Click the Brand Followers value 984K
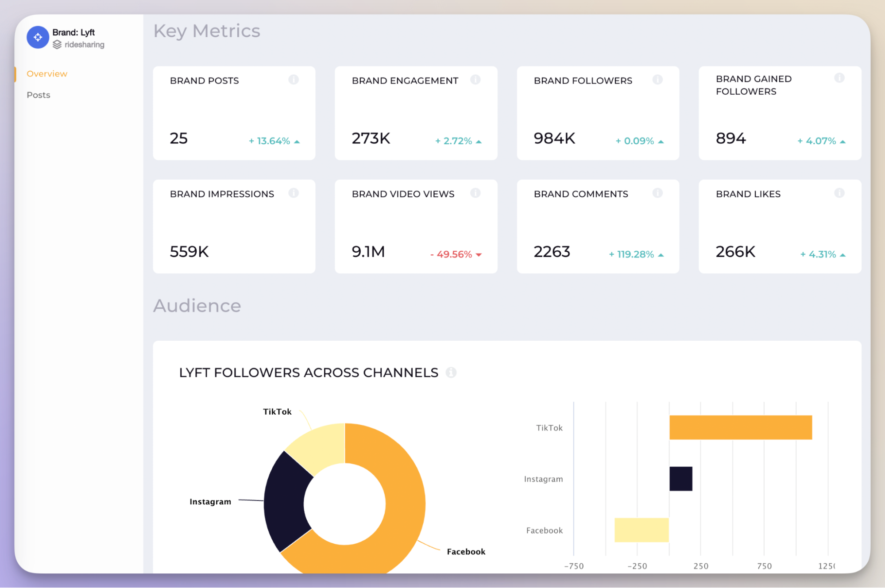 (x=554, y=138)
